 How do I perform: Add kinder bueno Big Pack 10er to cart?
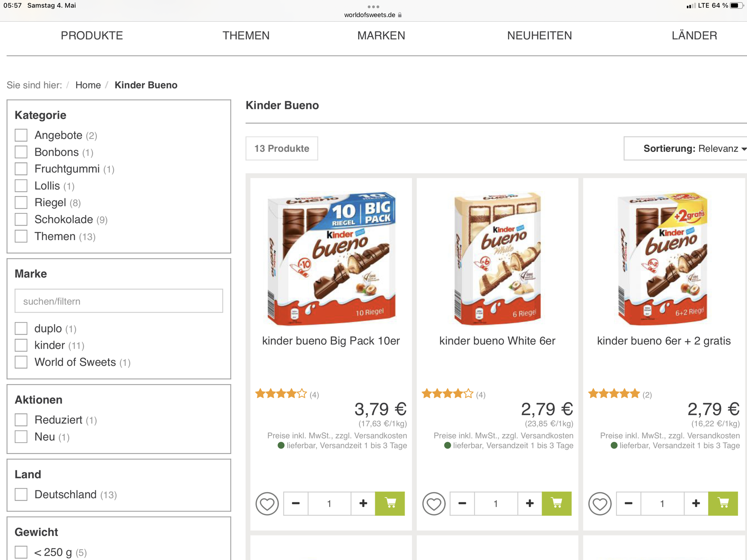pos(390,504)
